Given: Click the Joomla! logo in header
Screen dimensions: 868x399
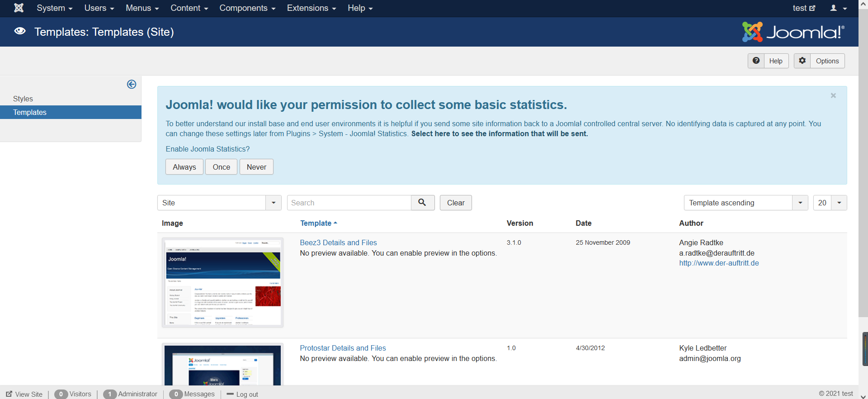Looking at the screenshot, I should pyautogui.click(x=793, y=32).
